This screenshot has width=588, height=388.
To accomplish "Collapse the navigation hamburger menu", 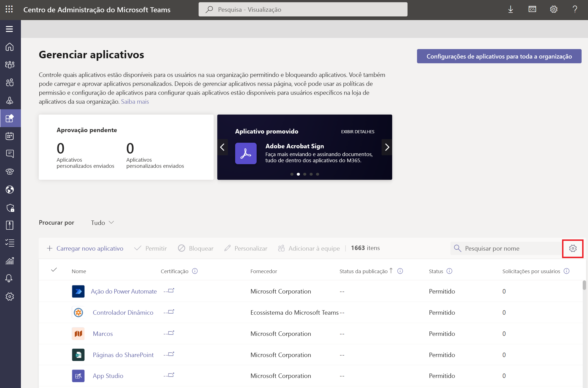I will [9, 29].
